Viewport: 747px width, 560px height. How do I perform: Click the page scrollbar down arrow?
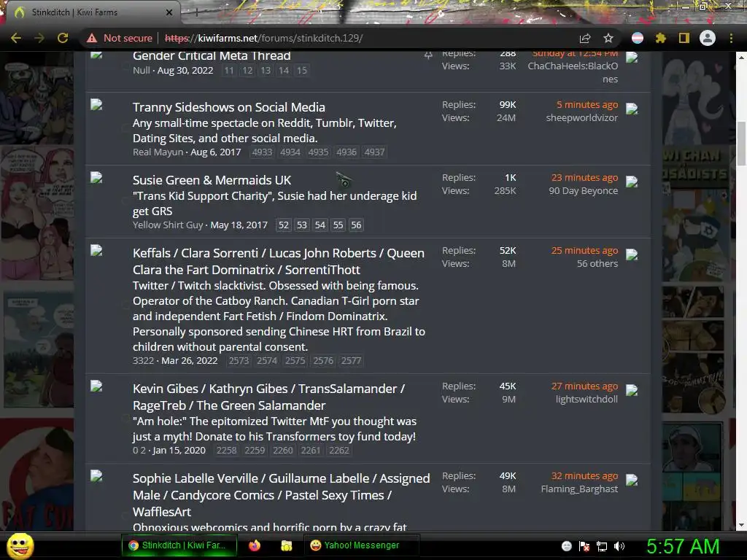[741, 525]
